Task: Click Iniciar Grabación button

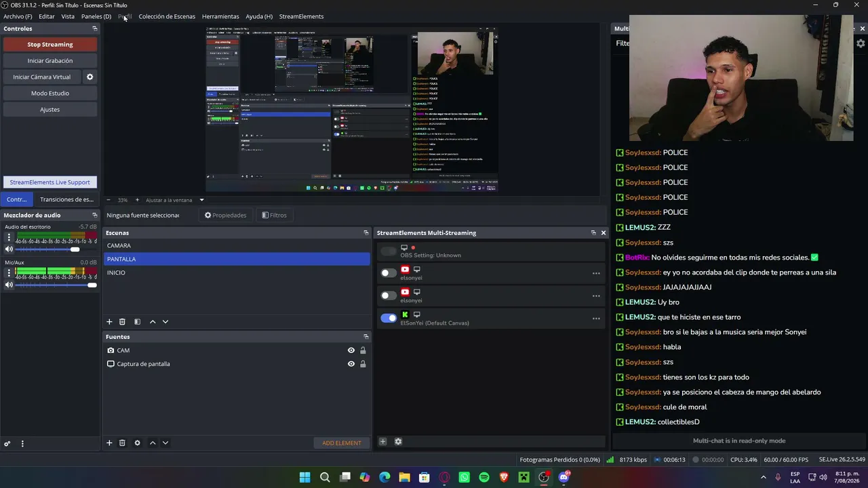Action: tap(50, 61)
